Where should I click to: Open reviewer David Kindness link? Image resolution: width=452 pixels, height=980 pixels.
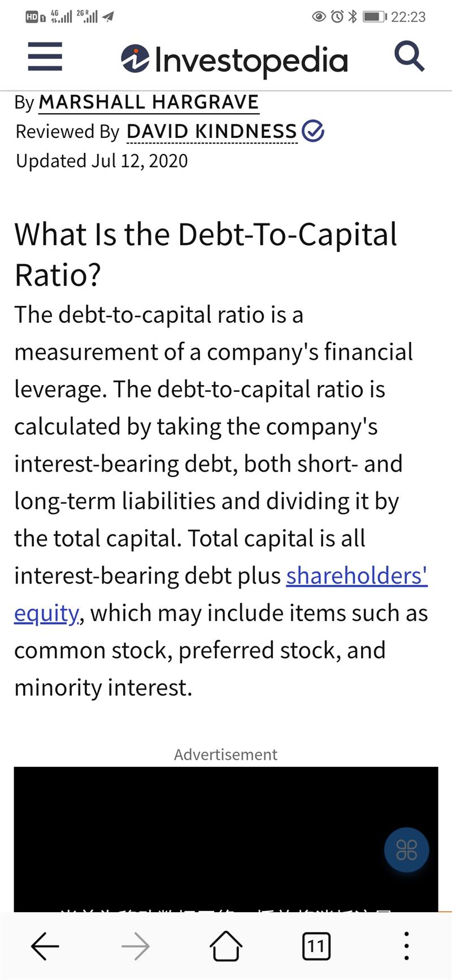point(212,132)
